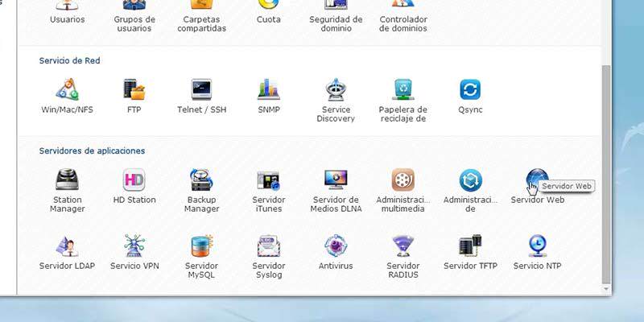The image size is (644, 322).
Task: Open the Cuota item
Action: pyautogui.click(x=269, y=12)
